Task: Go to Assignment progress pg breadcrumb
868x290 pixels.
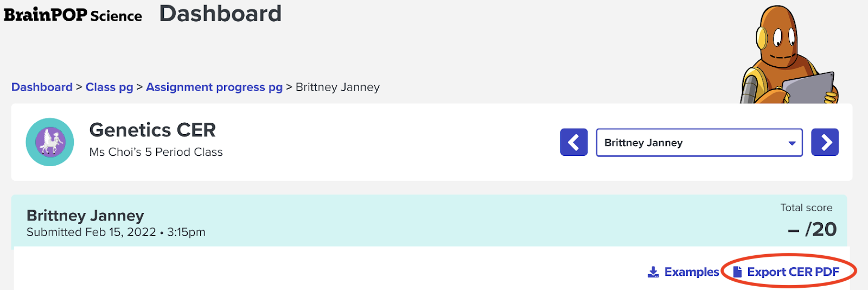Action: [214, 87]
